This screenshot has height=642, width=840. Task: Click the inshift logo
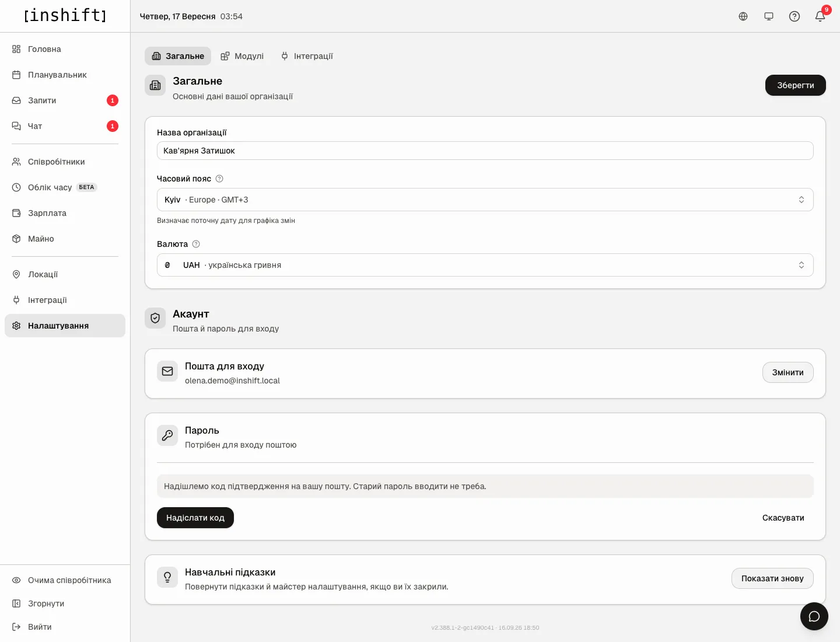[x=65, y=15]
